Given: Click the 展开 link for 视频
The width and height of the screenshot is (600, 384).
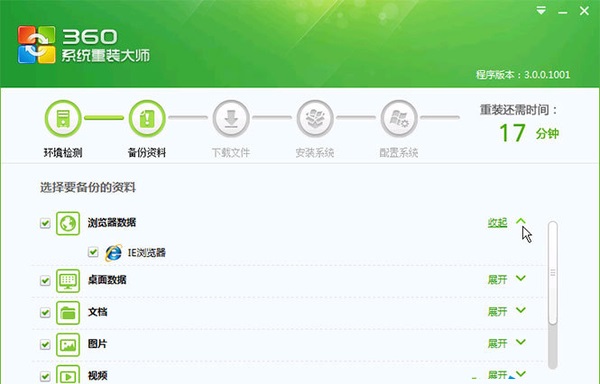Looking at the screenshot, I should coord(497,375).
